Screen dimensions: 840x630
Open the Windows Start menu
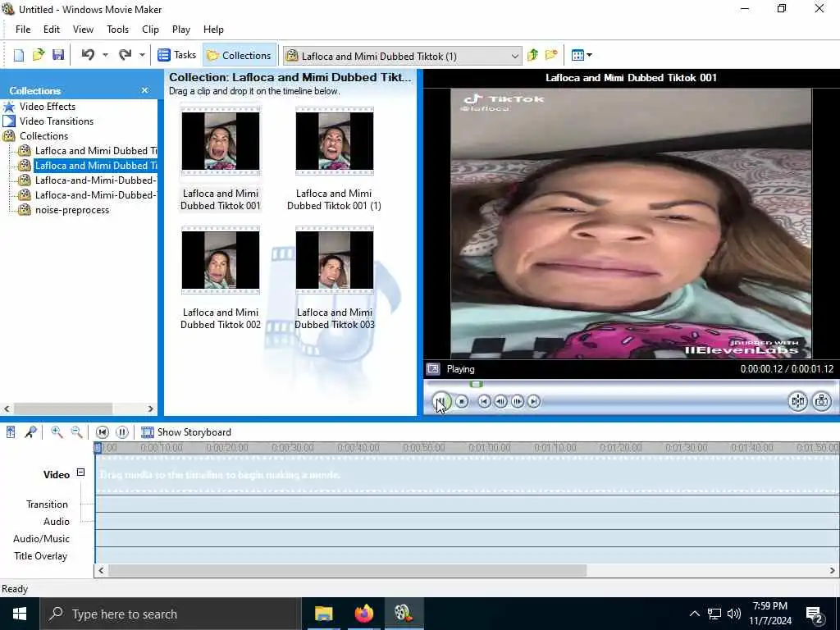20,614
